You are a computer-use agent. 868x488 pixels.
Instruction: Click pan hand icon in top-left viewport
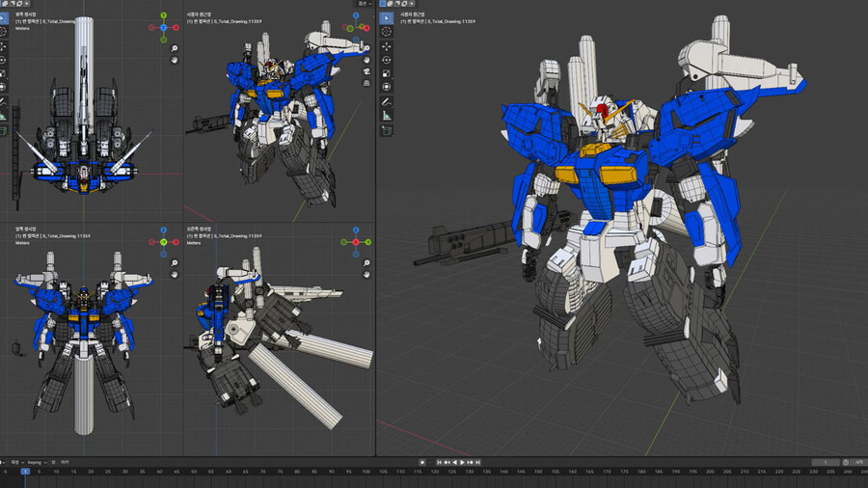pyautogui.click(x=175, y=60)
